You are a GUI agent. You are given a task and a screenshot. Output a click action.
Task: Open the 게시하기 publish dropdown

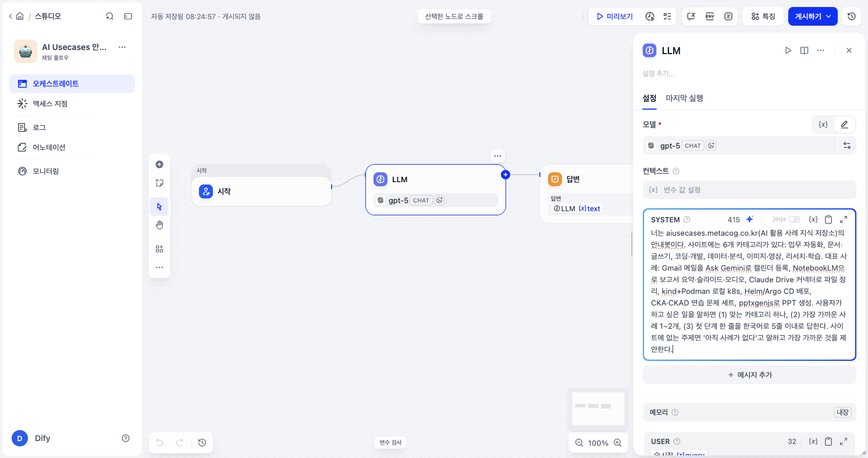point(813,16)
